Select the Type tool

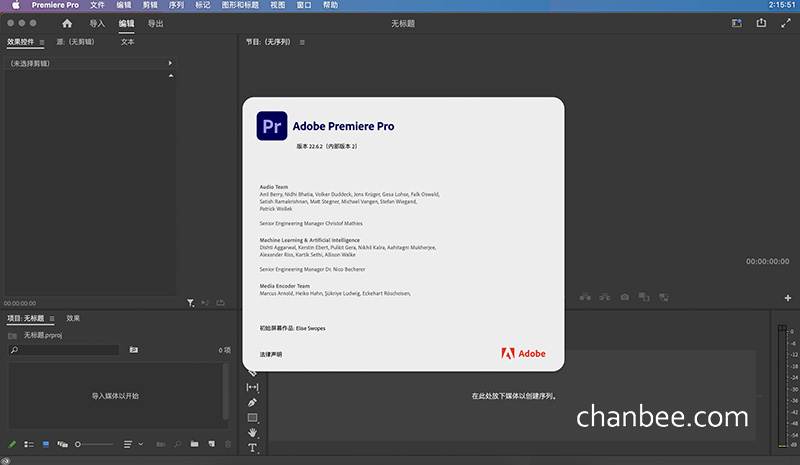[252, 448]
